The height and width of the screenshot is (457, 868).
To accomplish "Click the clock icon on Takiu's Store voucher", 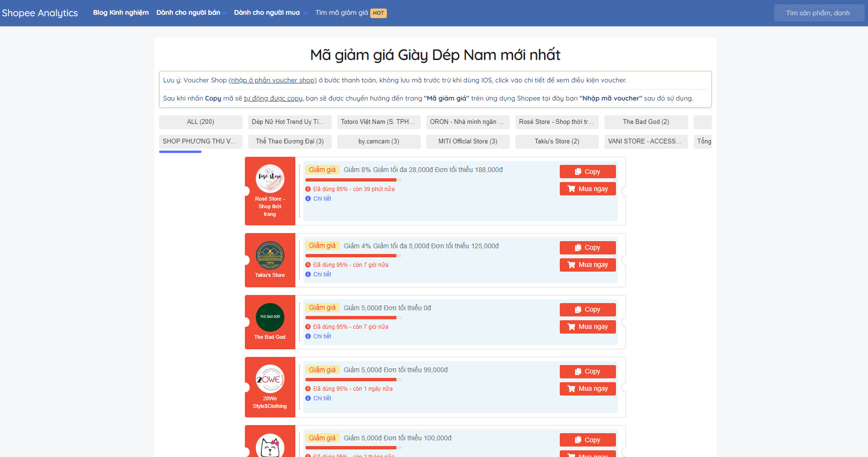I will (x=308, y=265).
